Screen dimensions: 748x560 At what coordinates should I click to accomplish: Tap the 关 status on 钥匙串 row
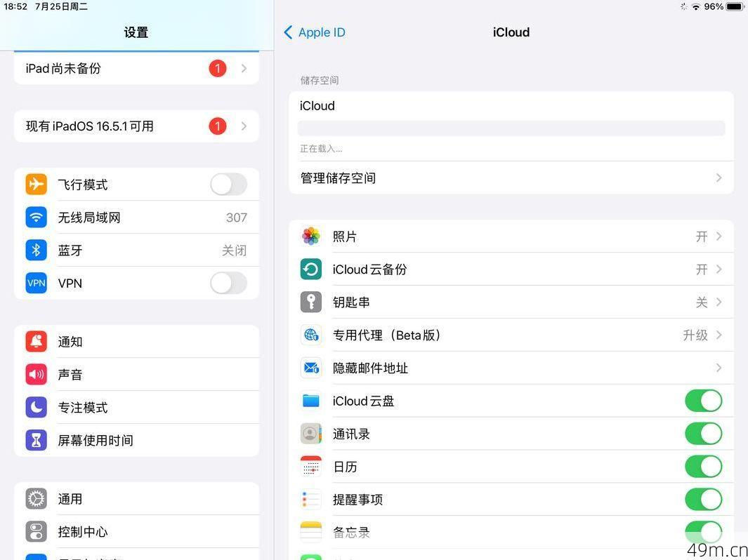coord(701,302)
